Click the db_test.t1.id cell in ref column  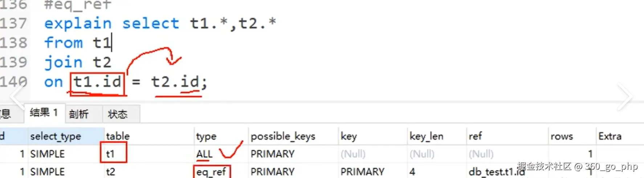[x=496, y=171]
